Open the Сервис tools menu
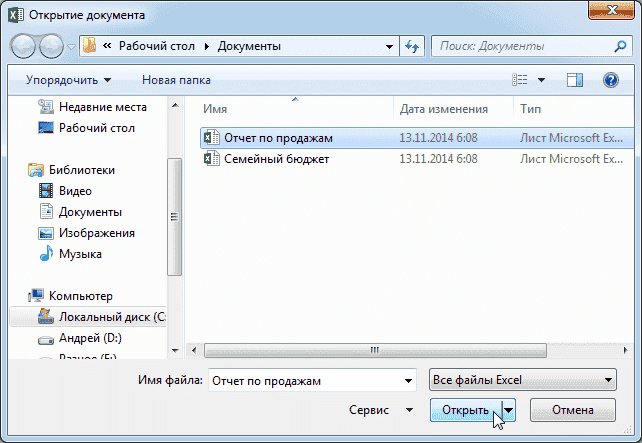The image size is (642, 443). [381, 410]
